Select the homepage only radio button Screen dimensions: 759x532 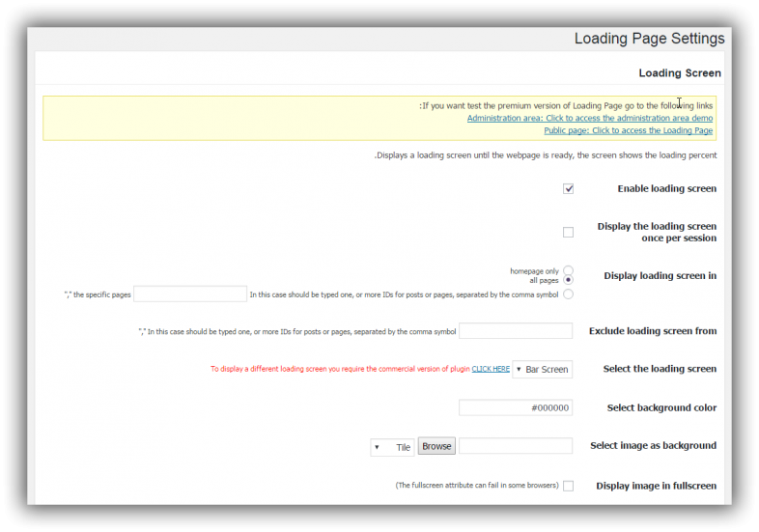pyautogui.click(x=568, y=271)
